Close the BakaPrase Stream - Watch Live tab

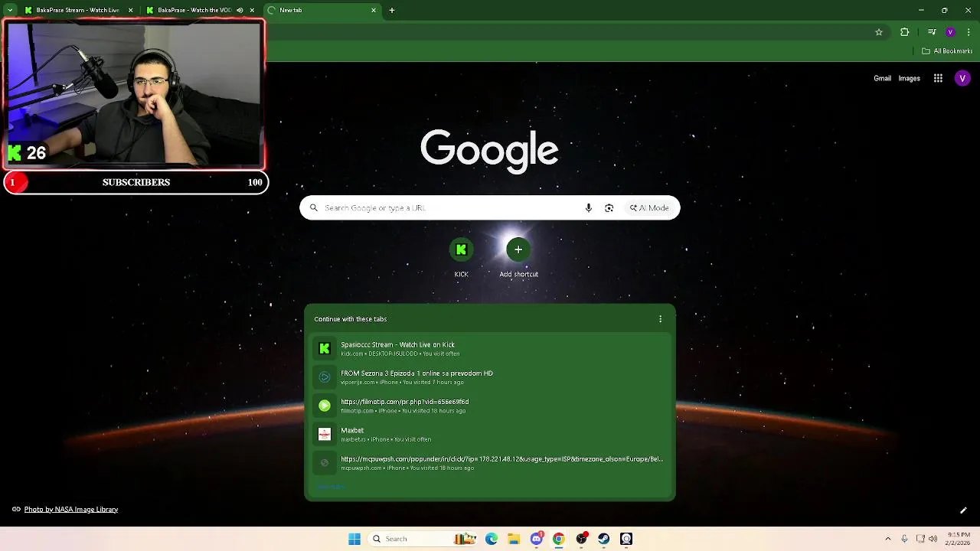(130, 10)
